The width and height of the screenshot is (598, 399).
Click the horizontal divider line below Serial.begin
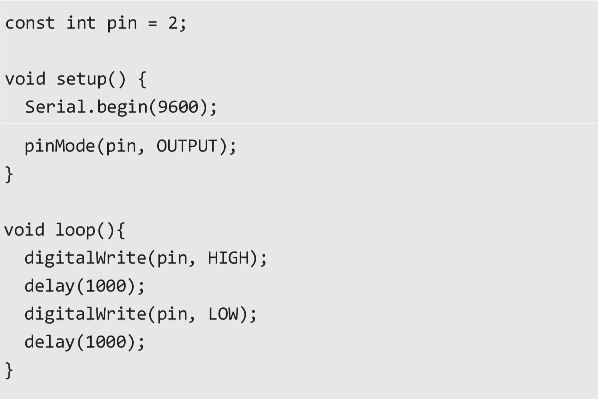point(299,124)
